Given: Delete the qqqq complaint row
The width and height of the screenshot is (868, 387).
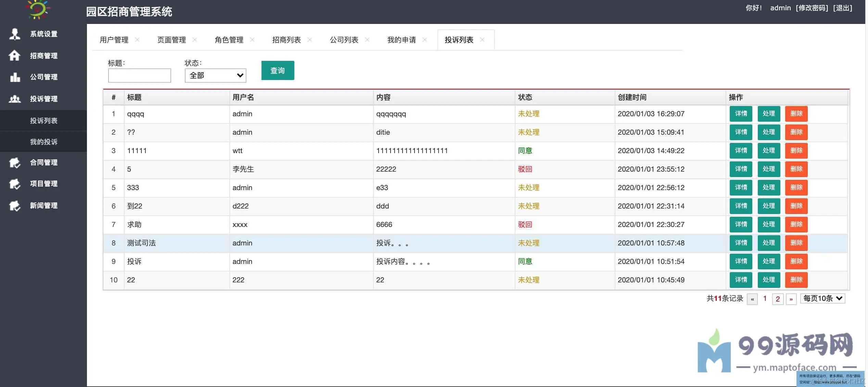Looking at the screenshot, I should point(796,114).
